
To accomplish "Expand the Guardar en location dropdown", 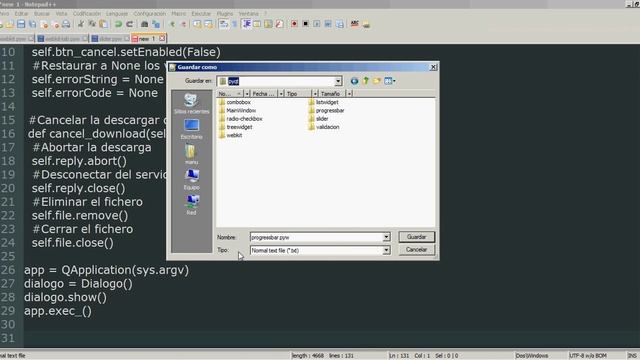I will pyautogui.click(x=338, y=81).
